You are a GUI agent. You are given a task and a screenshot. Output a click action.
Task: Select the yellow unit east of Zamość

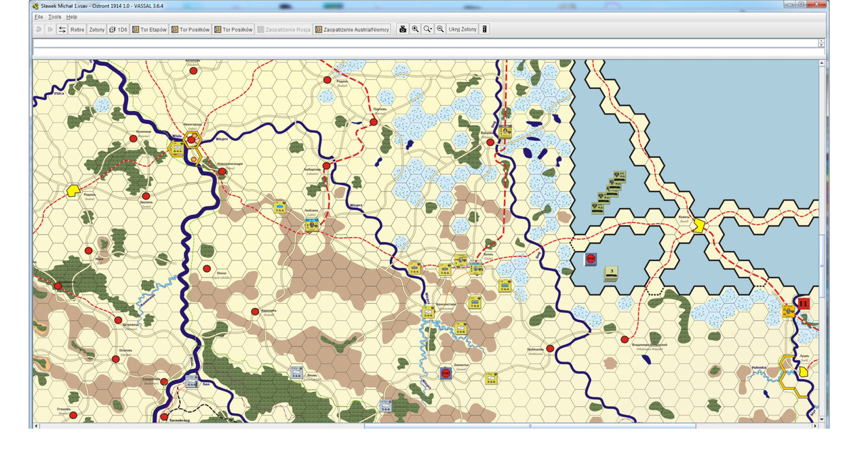[492, 379]
